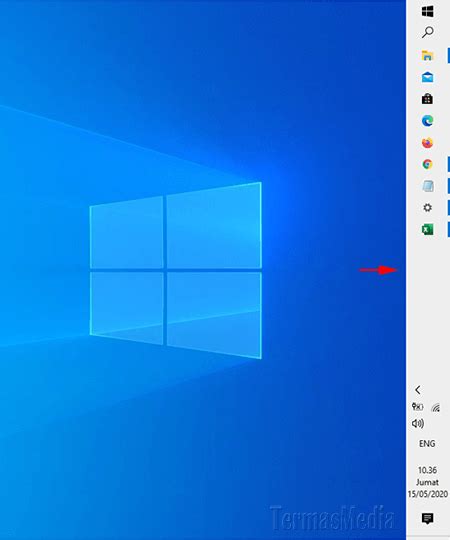Open the Settings gear icon

click(x=427, y=208)
